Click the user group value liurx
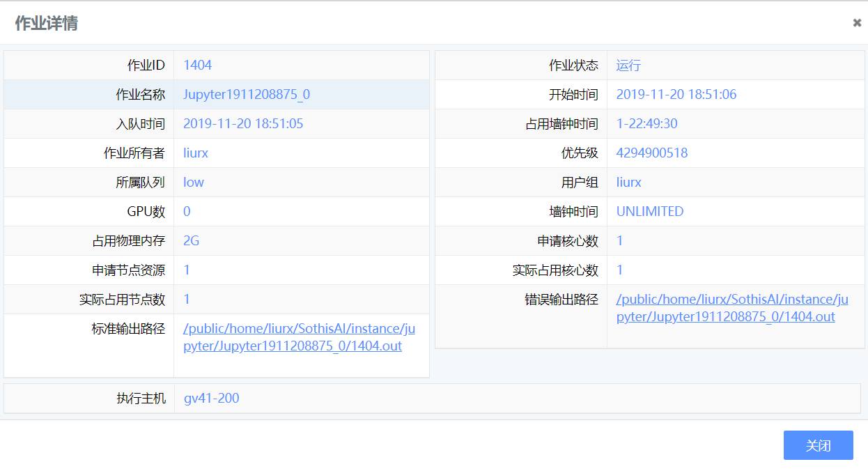This screenshot has width=868, height=471. point(628,183)
